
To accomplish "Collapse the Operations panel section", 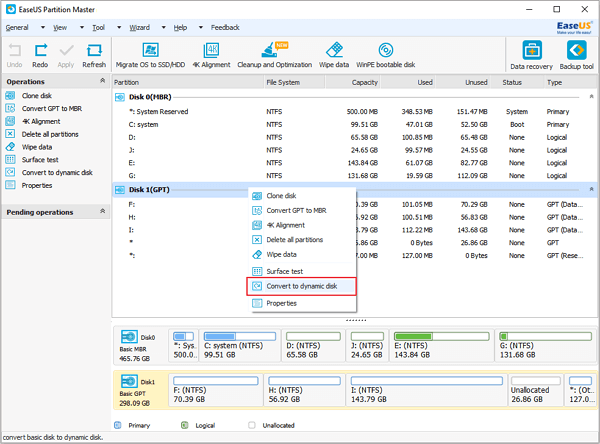I will pos(103,80).
